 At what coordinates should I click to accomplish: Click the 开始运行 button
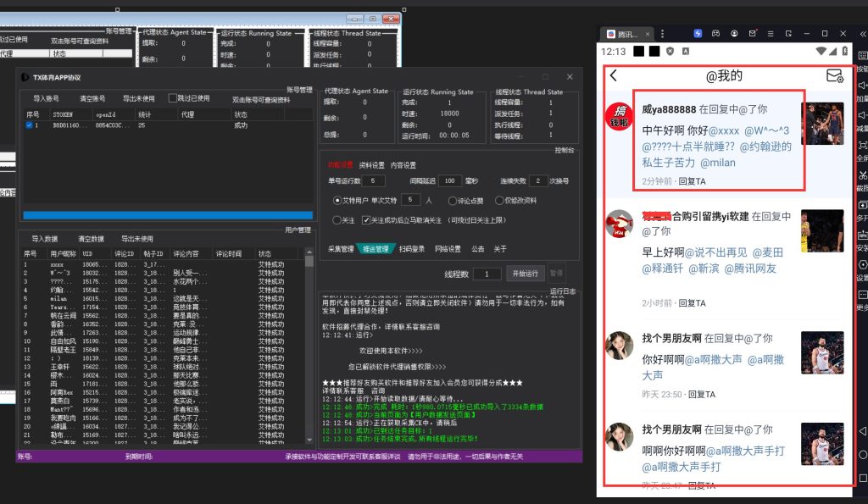(525, 274)
